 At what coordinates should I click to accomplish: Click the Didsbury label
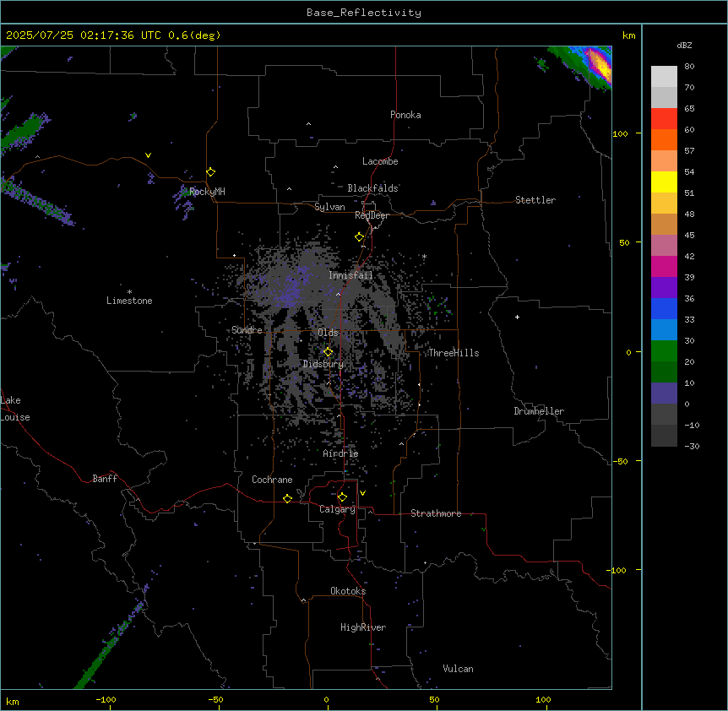point(323,364)
